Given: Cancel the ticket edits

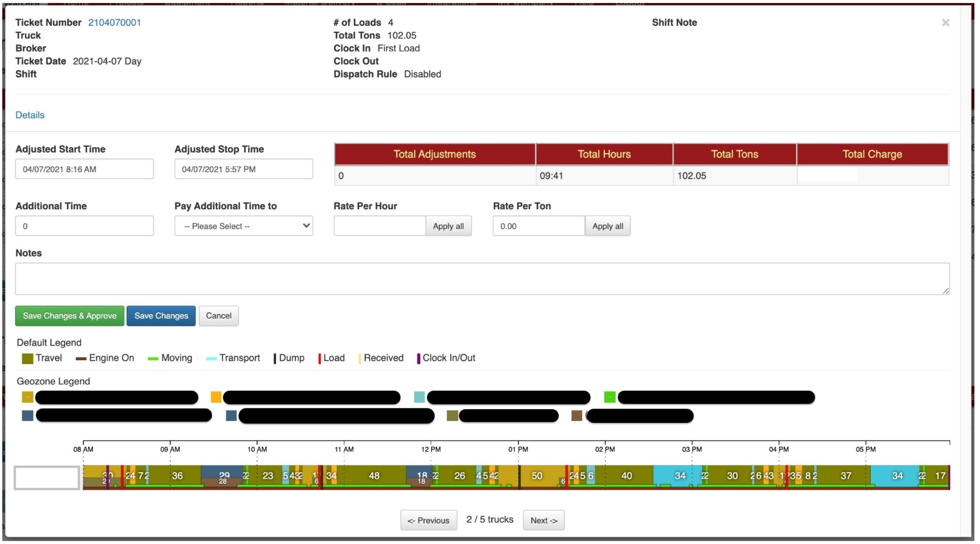Looking at the screenshot, I should tap(218, 316).
